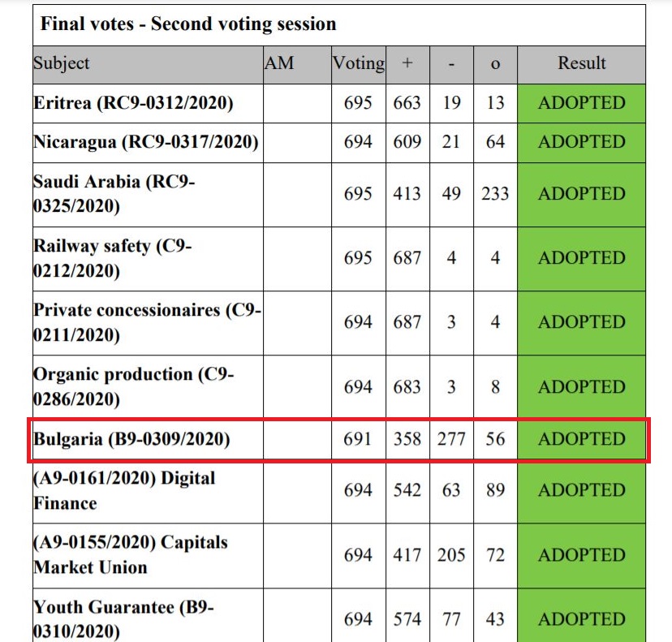Click the Private concessionaires subject cell

click(x=148, y=323)
